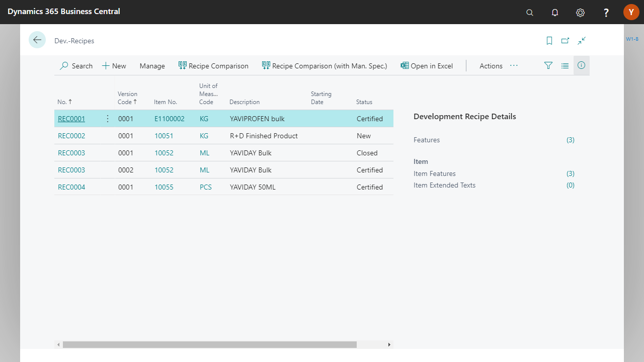Click KG unit for REC0002
Screen dimensions: 644x362
pos(204,136)
